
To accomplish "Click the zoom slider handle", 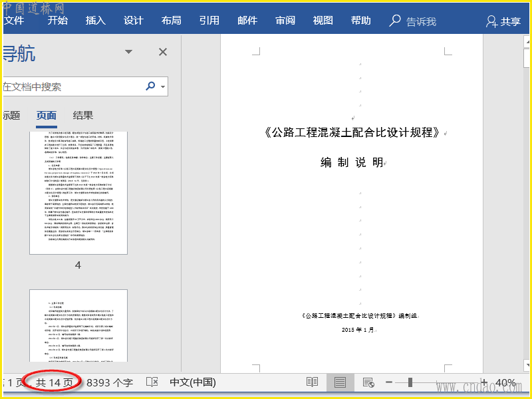I will click(x=410, y=382).
